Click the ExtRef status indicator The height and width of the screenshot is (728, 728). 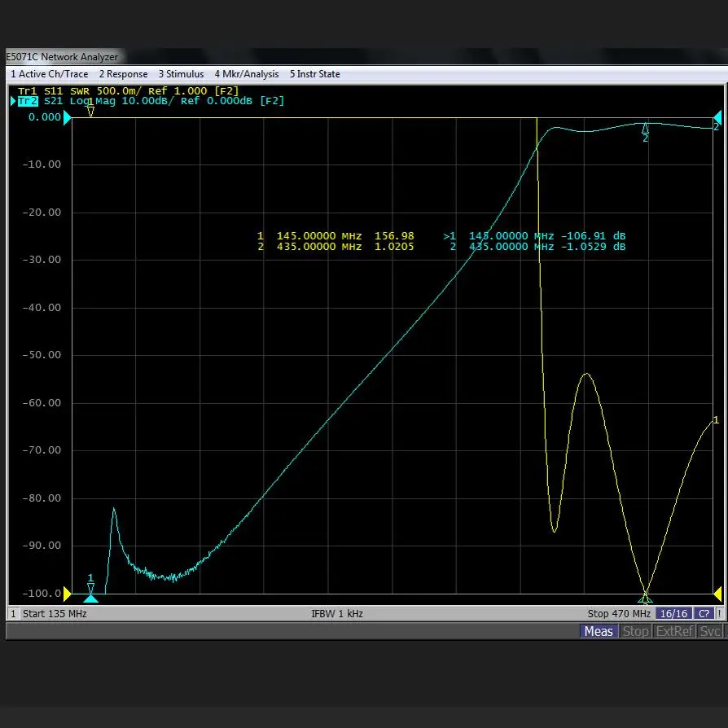[x=674, y=631]
